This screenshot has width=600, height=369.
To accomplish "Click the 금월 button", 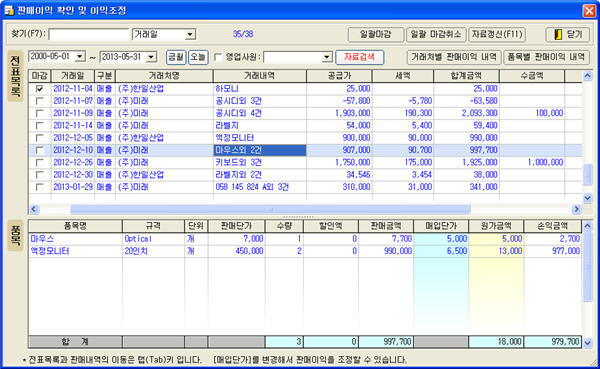I will 176,57.
